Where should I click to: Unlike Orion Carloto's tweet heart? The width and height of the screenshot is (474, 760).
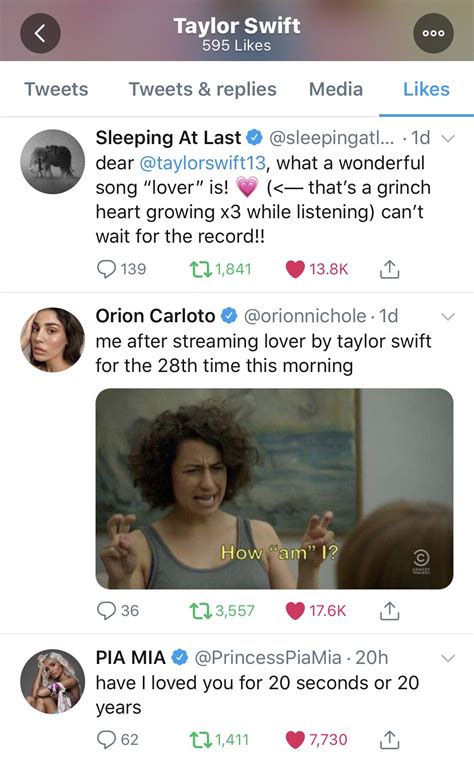295,611
